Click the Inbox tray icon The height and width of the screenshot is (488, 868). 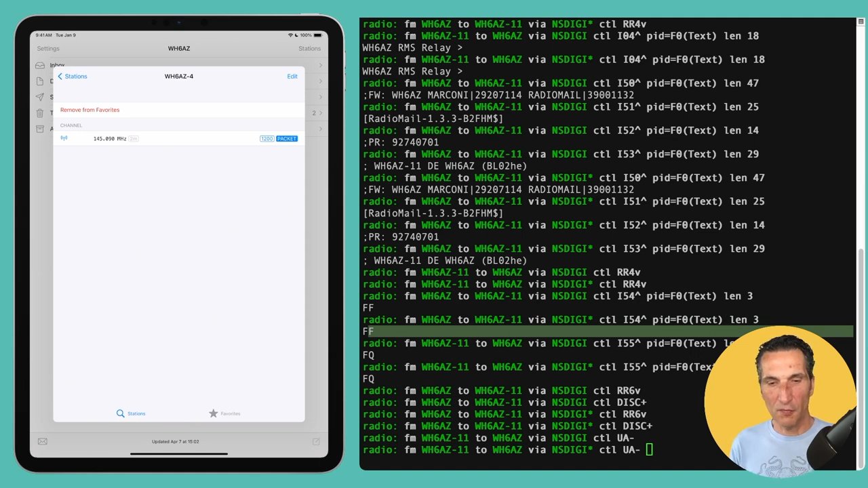(x=41, y=66)
